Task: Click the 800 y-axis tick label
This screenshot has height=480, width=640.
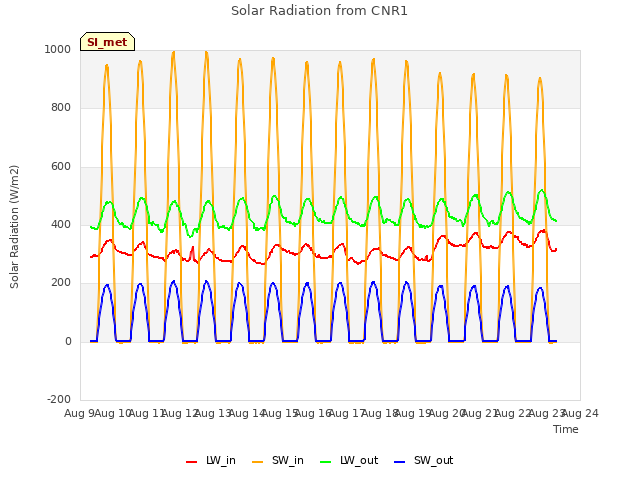Action: point(61,107)
